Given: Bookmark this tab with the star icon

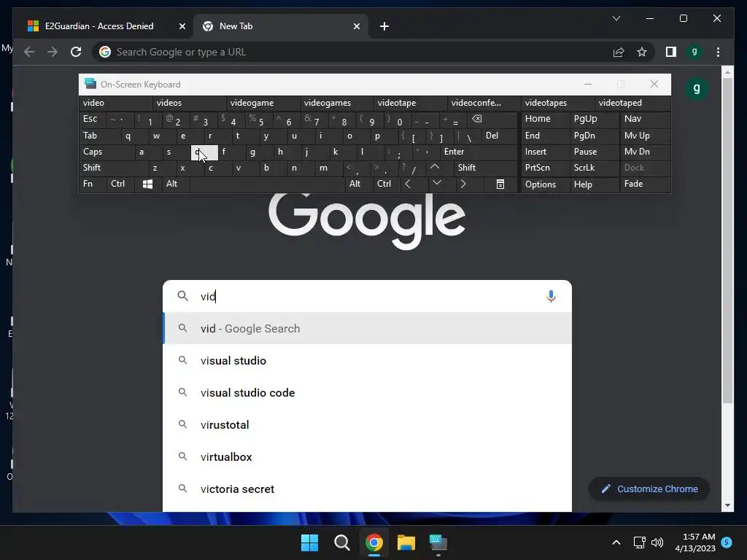Looking at the screenshot, I should (642, 52).
